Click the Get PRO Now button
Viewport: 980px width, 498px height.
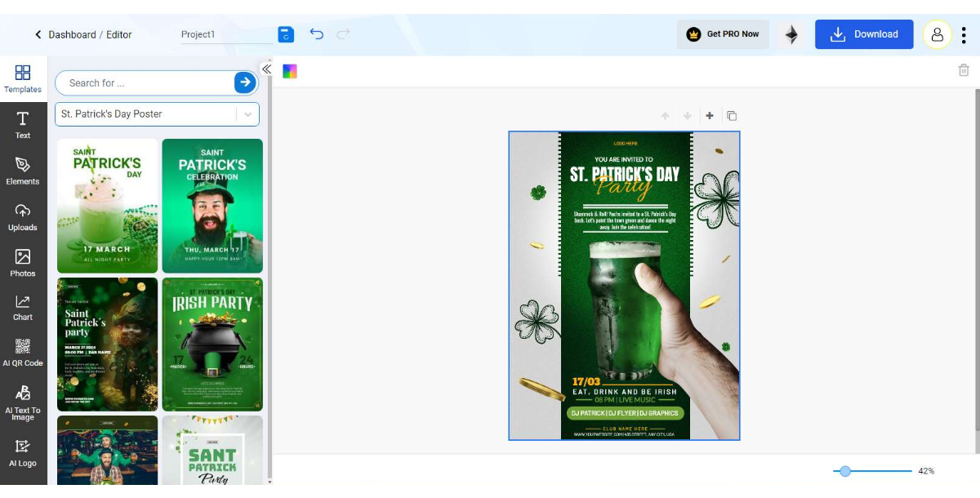tap(723, 34)
